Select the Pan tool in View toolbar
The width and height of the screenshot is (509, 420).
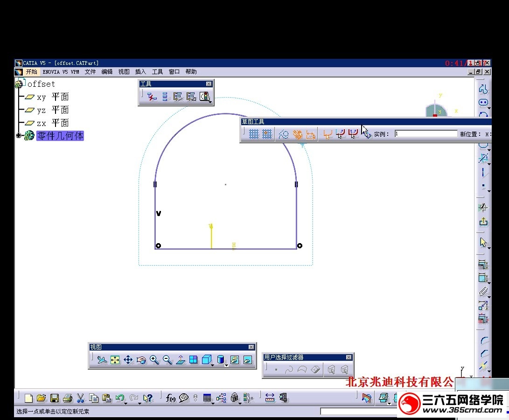(x=128, y=360)
